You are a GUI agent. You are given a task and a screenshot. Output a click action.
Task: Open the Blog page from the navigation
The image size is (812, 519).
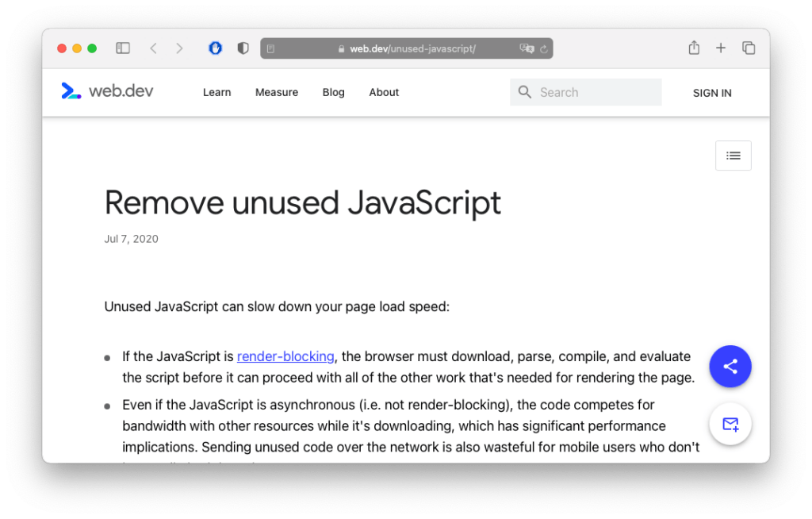(x=333, y=92)
